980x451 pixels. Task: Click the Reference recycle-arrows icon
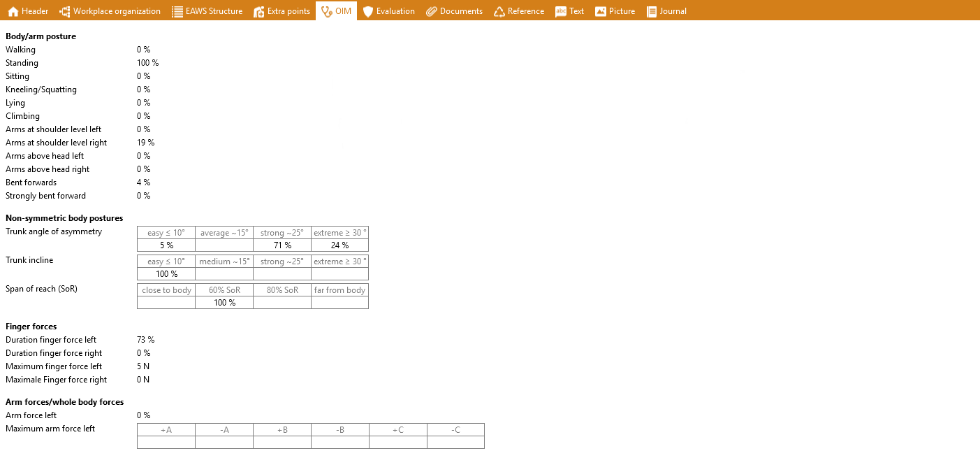499,11
